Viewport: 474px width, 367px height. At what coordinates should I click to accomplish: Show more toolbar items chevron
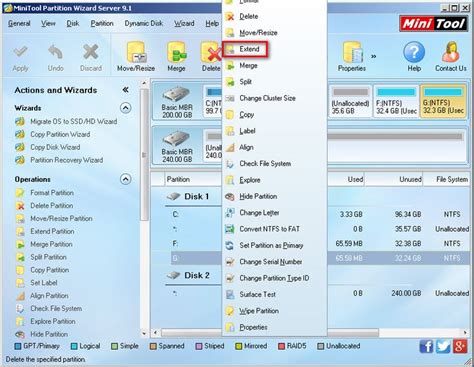[374, 56]
